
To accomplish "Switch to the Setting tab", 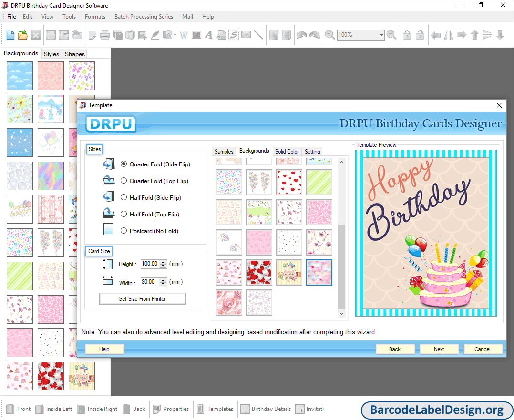I will [312, 152].
